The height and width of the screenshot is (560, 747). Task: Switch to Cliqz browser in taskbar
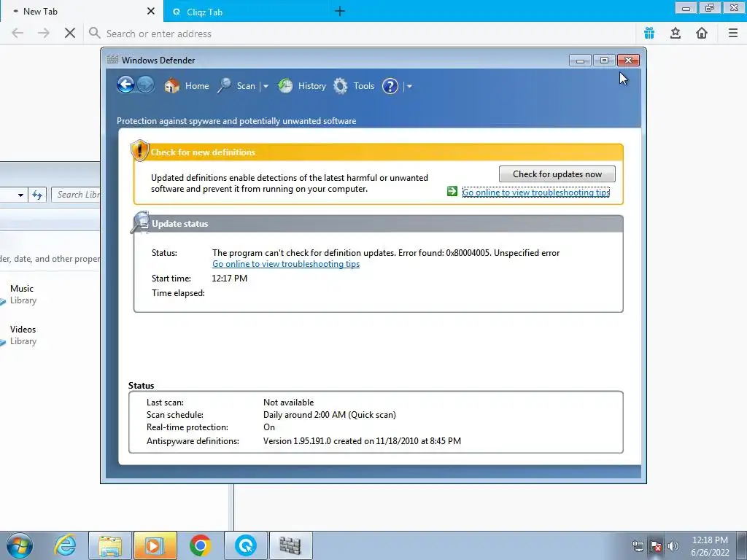point(246,545)
